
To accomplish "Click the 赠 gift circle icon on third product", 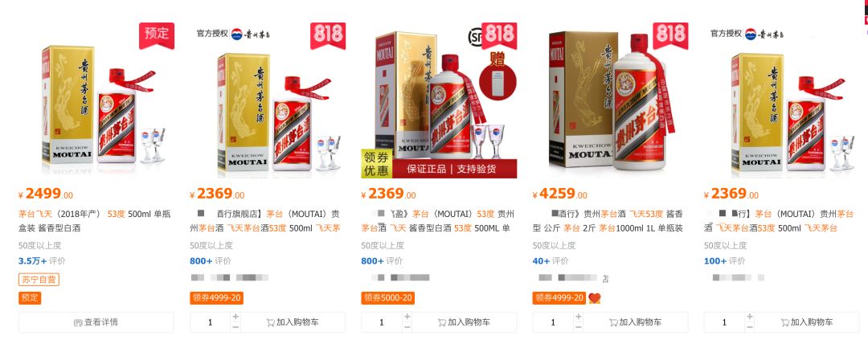I will click(497, 76).
